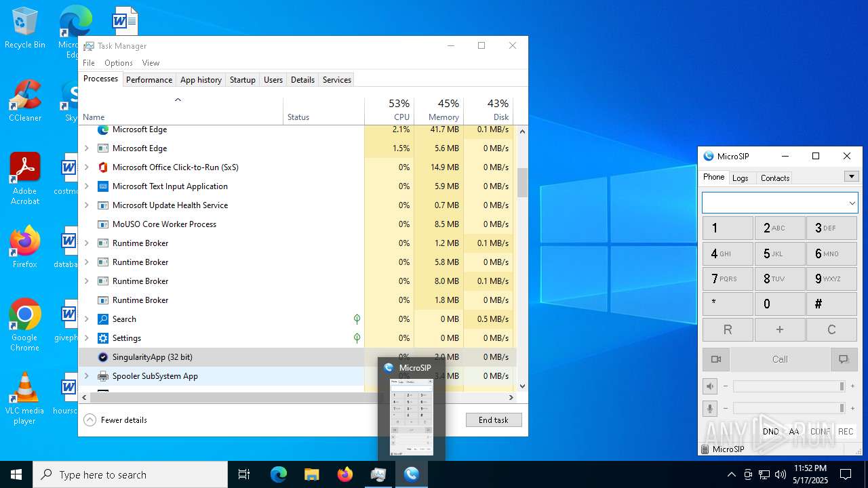Mute the microphone icon in MicroSIP
Screen dimensions: 868x488
point(710,408)
